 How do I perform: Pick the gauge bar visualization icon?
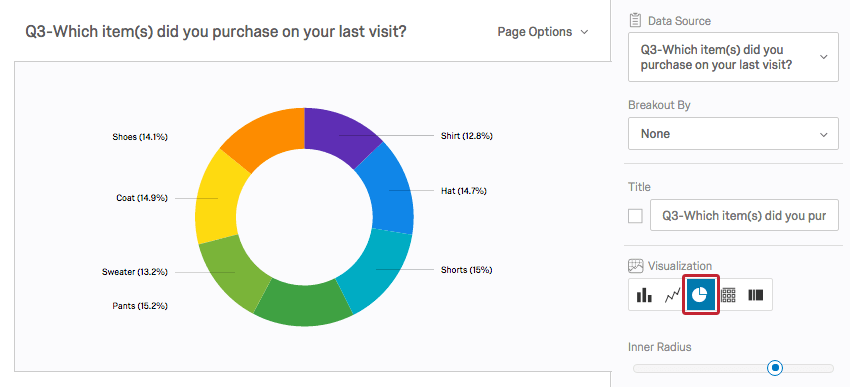coord(756,295)
